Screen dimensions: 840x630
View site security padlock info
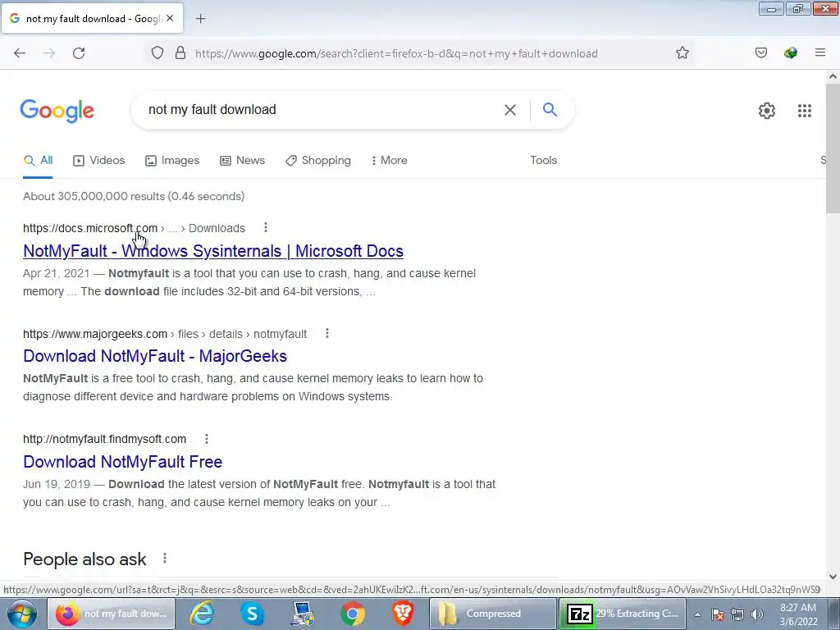180,53
